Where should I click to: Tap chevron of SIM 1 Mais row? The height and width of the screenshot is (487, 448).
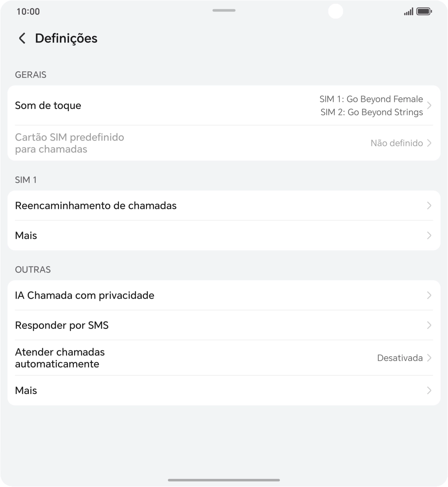429,236
